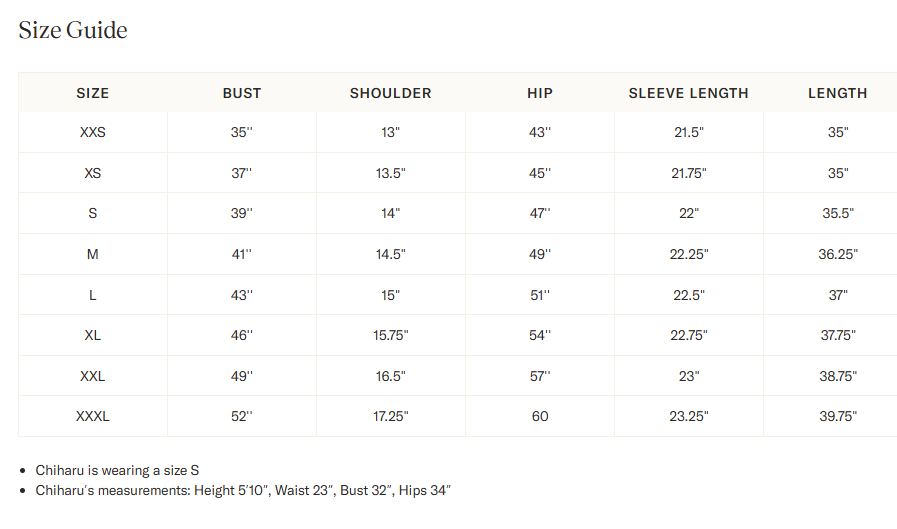Click the Size Guide heading
The height and width of the screenshot is (529, 897).
73,30
